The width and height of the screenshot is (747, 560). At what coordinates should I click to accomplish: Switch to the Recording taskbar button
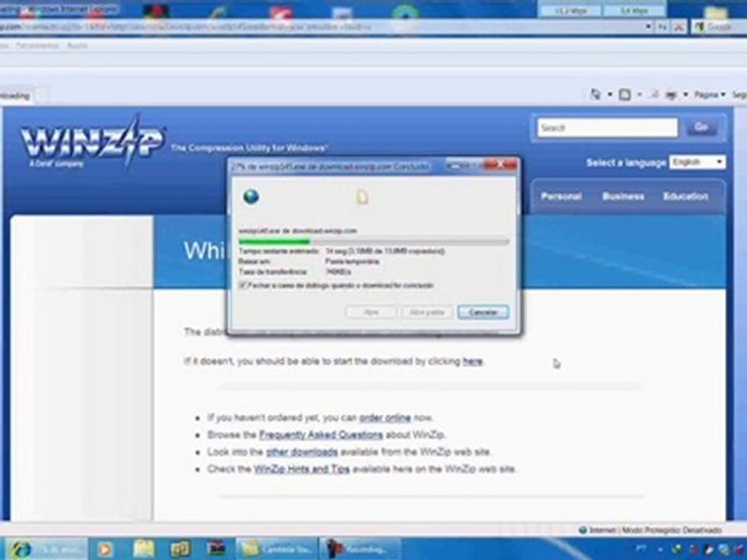(360, 549)
